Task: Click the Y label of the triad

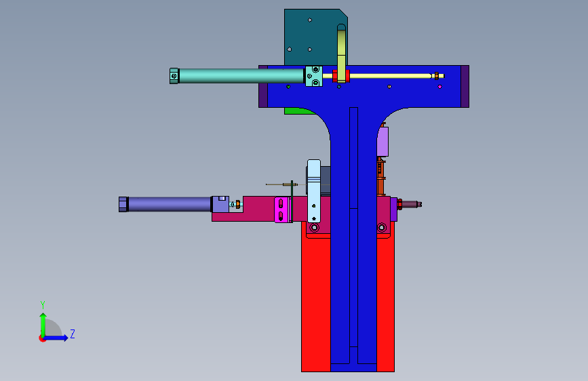Action: click(42, 305)
